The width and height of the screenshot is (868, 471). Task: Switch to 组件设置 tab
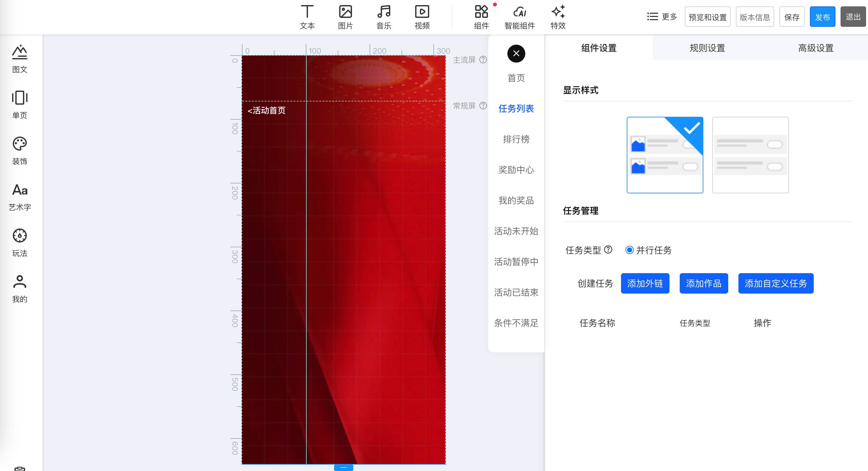(x=599, y=48)
